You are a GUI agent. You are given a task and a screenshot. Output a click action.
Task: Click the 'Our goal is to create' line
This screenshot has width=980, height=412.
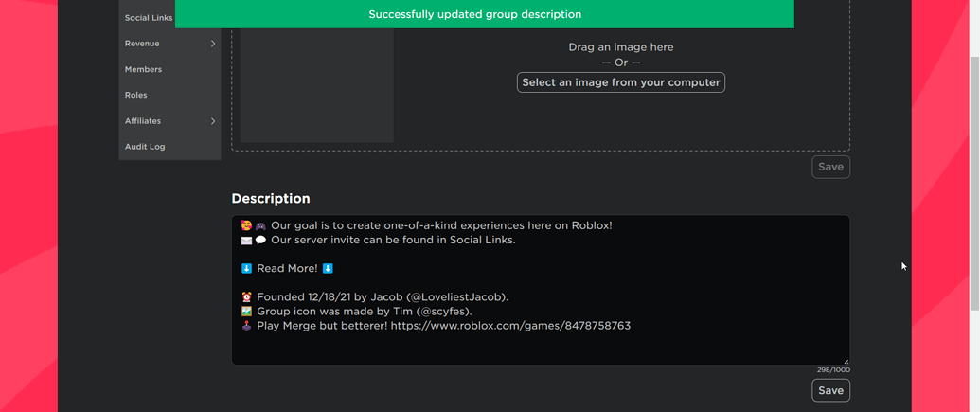(426, 225)
